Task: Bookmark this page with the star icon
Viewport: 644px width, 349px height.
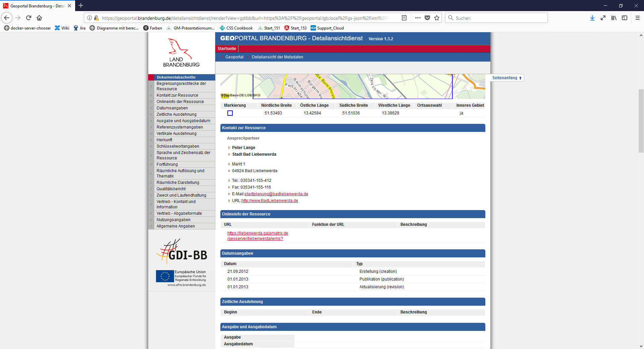Action: coord(437,18)
